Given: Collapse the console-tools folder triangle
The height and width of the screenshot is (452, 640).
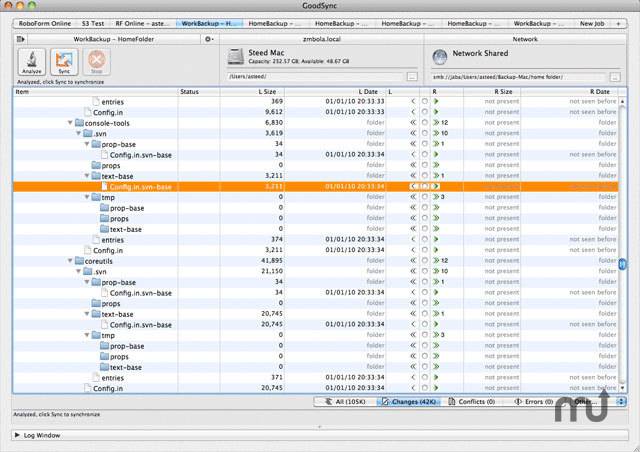Looking at the screenshot, I should click(x=70, y=122).
